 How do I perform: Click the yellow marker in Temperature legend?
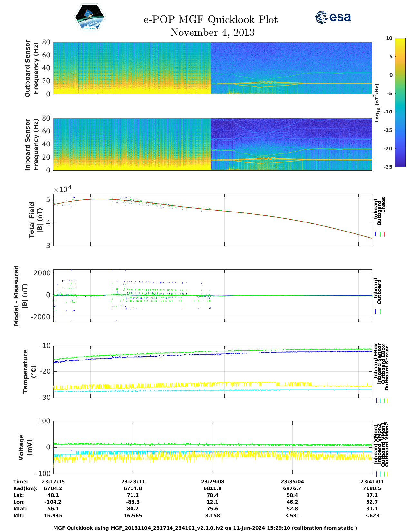(x=387, y=400)
